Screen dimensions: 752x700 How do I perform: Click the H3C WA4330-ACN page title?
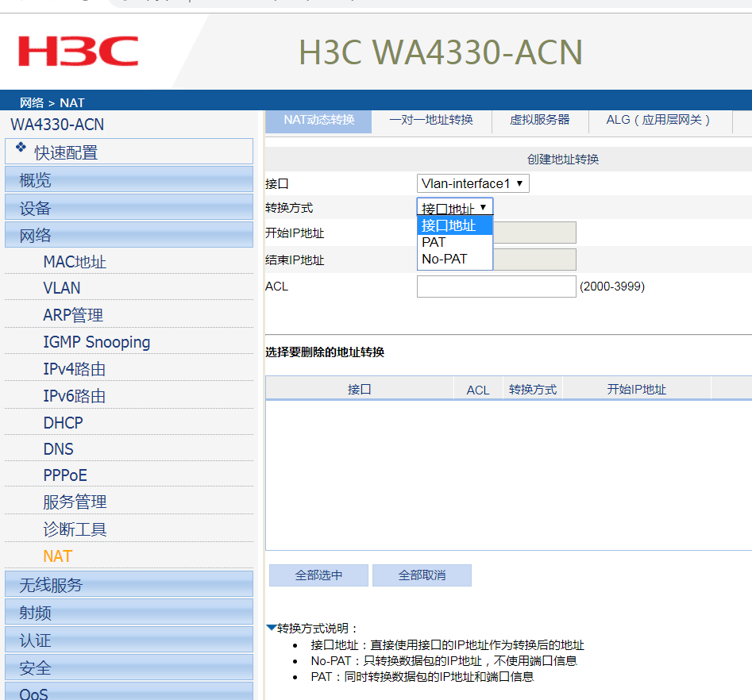click(x=440, y=52)
